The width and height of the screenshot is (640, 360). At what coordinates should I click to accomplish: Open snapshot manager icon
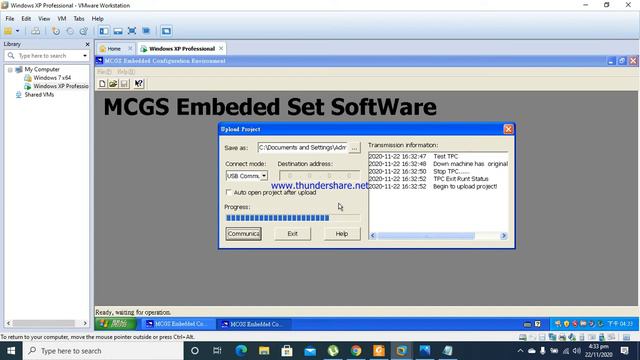(x=84, y=31)
